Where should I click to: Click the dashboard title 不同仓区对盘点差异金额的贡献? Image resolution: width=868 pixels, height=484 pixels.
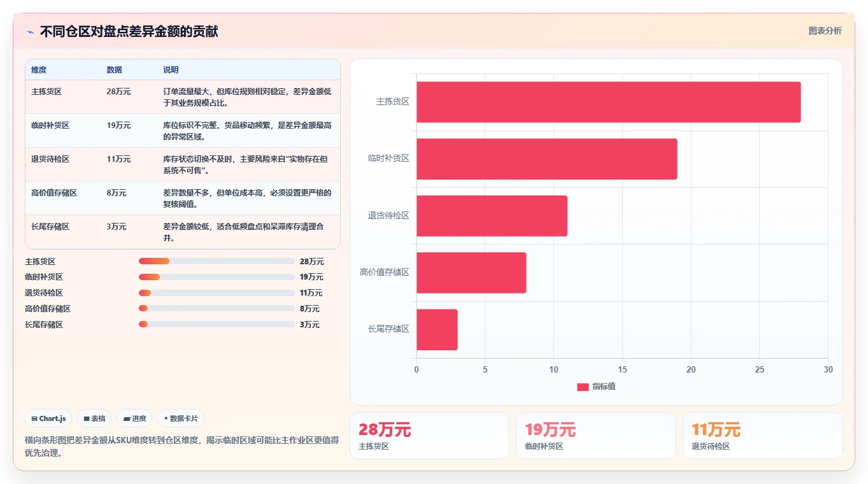coord(129,31)
